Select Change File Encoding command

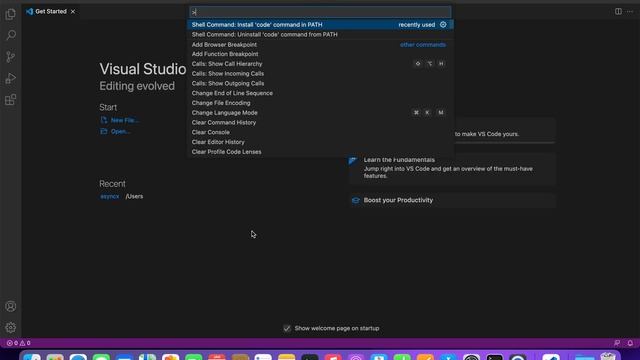click(x=320, y=103)
